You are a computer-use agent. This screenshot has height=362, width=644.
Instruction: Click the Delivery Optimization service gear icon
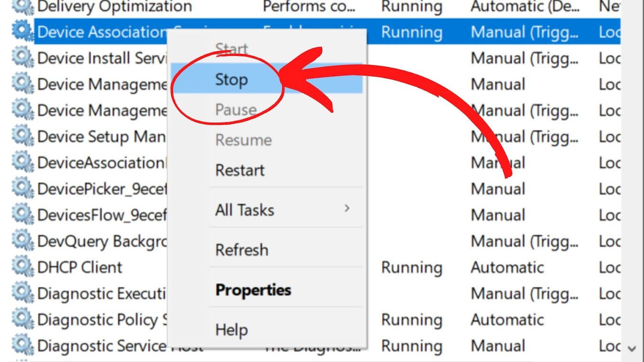coord(23,7)
